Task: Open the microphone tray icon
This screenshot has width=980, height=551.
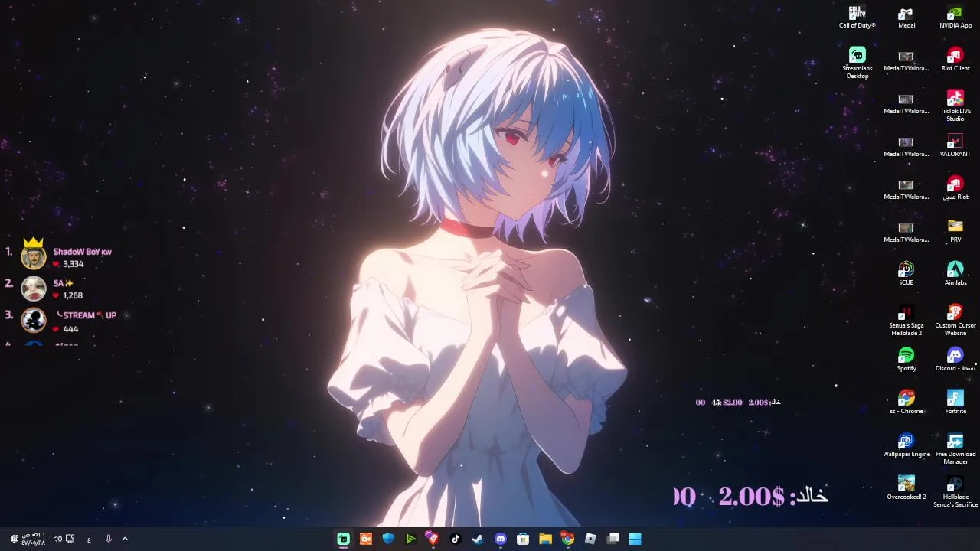Action: 108,539
